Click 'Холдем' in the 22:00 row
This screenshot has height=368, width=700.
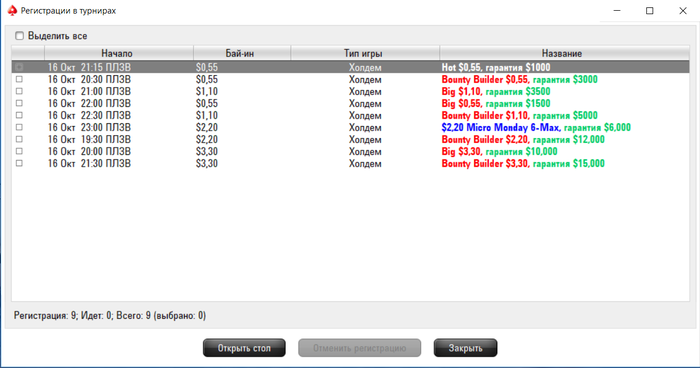click(365, 104)
